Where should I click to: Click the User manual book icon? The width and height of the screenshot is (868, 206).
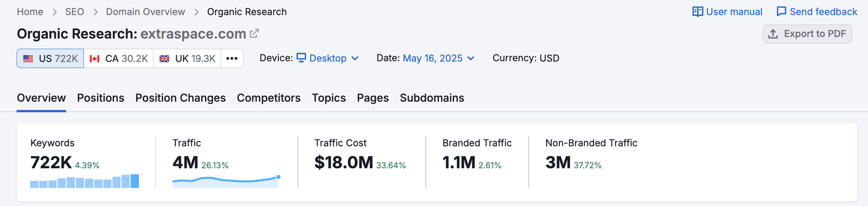[698, 11]
